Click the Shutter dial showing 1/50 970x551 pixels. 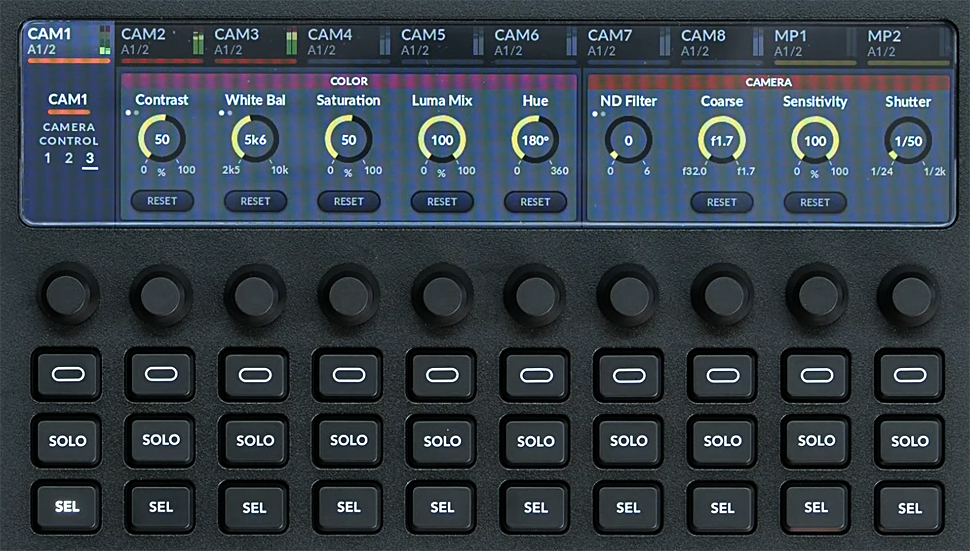point(908,142)
